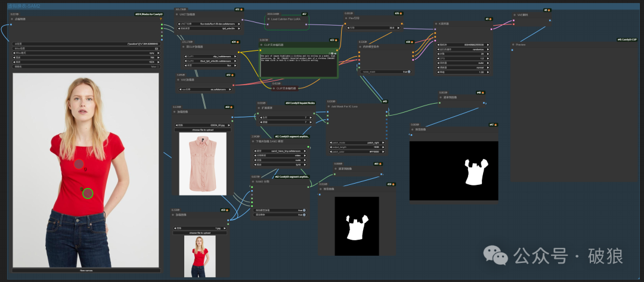The width and height of the screenshot is (644, 282).
Task: Click the seed value field in K采样器
Action: click(463, 45)
